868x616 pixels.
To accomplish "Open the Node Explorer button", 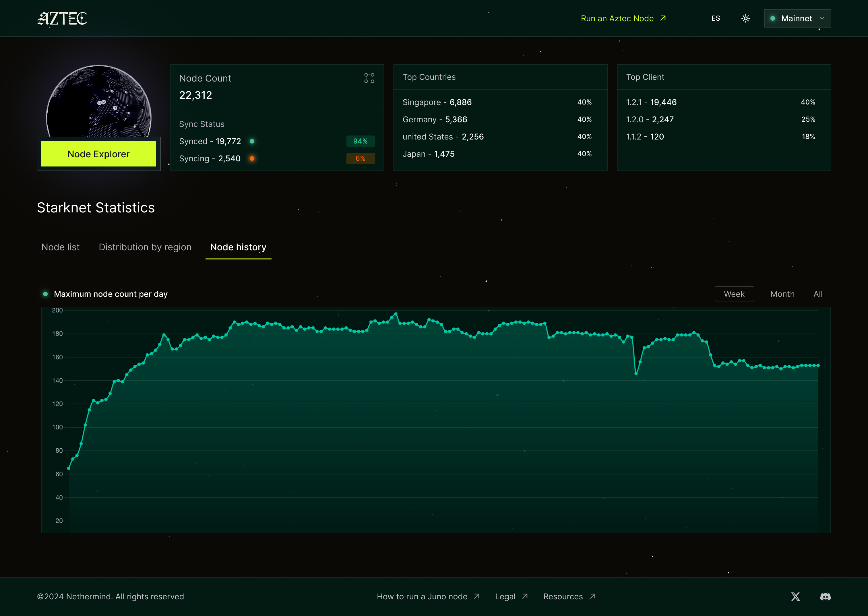I will pos(98,154).
